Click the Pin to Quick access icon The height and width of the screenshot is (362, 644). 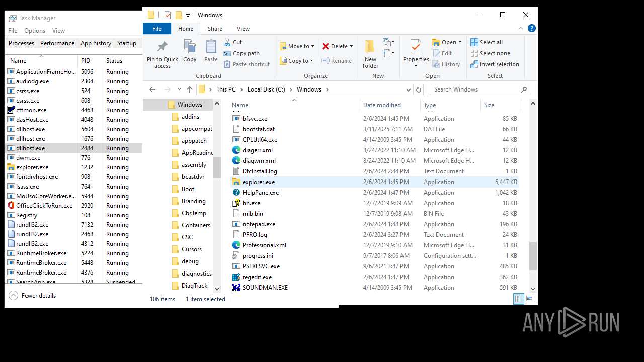[x=162, y=47]
